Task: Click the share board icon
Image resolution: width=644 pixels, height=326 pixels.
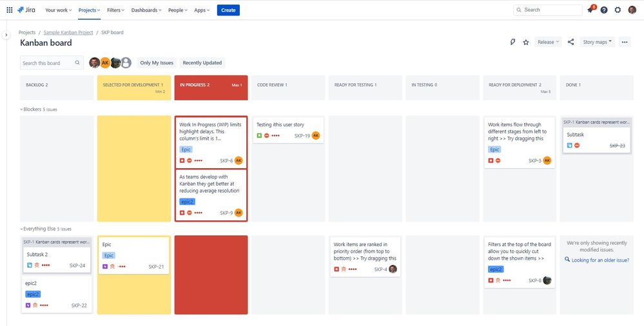Action: [571, 42]
